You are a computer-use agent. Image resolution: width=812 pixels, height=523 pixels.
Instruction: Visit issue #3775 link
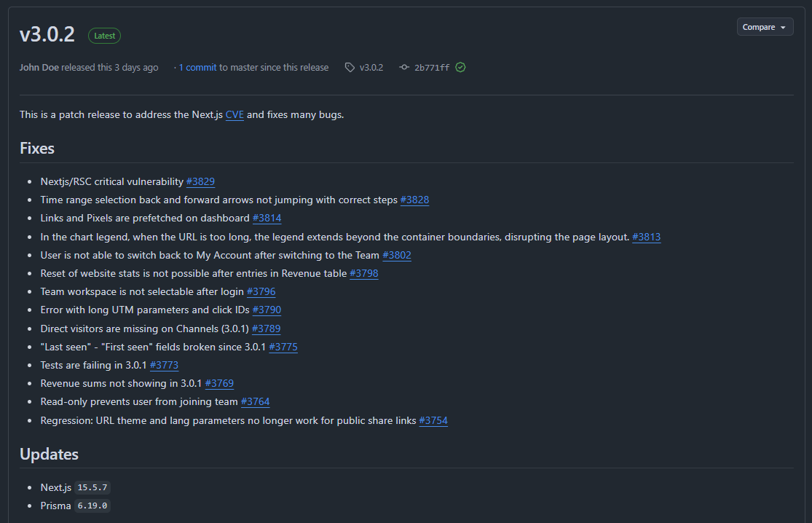(283, 347)
